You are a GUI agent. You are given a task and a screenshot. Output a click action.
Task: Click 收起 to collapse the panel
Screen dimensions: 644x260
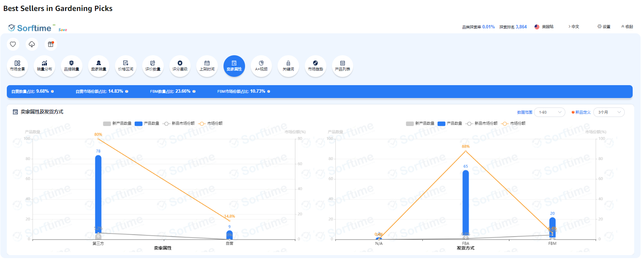click(627, 27)
